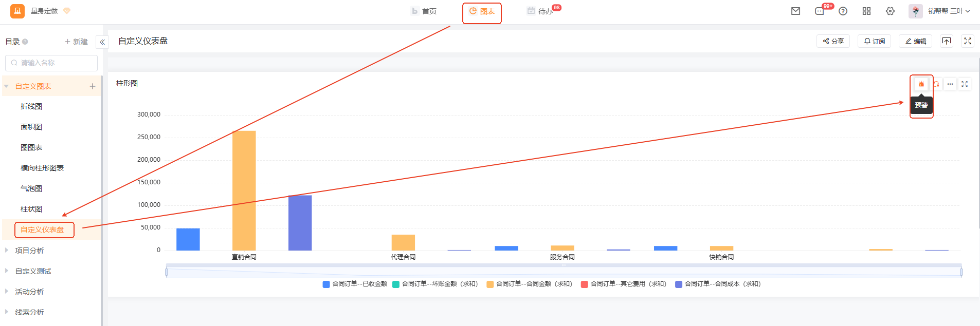Screen dimensions: 980x326
Task: Switch to the 待办 tab
Action: (x=540, y=11)
